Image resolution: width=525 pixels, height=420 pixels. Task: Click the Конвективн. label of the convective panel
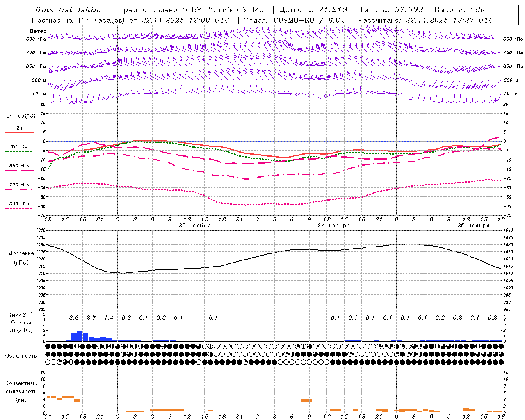coord(21,383)
